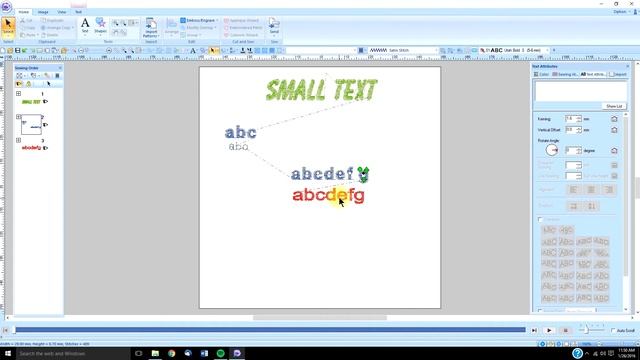Select the left alignment icon in Text Attributes
Image resolution: width=640 pixels, height=360 pixels.
[x=573, y=190]
